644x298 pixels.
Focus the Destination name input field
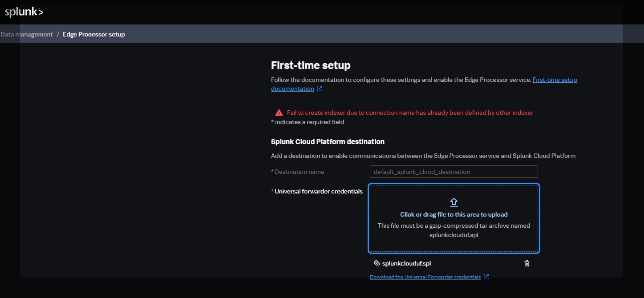(454, 172)
